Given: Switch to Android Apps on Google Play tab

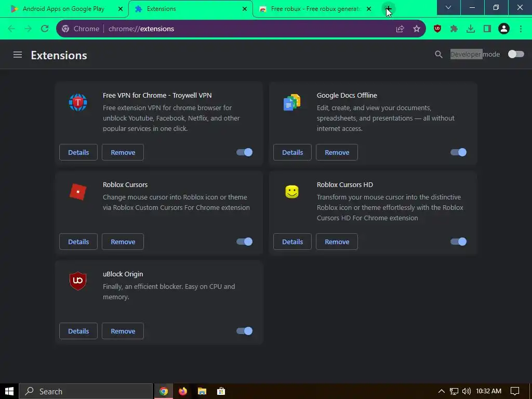Looking at the screenshot, I should (64, 9).
